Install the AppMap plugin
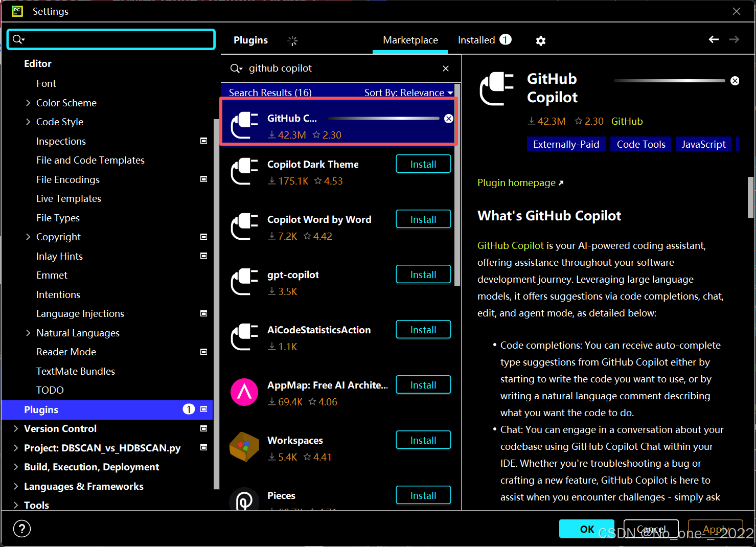This screenshot has height=547, width=756. (x=423, y=385)
